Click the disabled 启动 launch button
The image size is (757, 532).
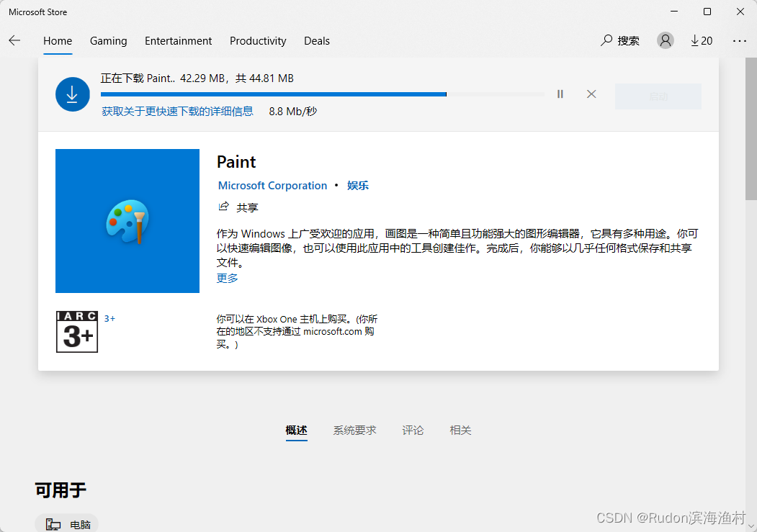point(658,96)
